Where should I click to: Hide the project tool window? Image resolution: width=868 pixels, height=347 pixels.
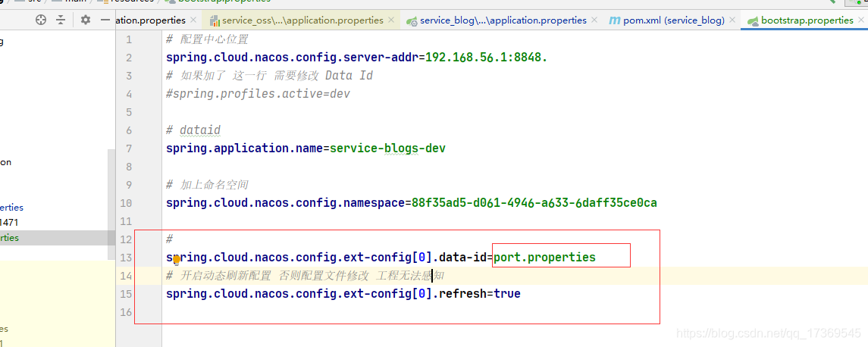point(105,20)
